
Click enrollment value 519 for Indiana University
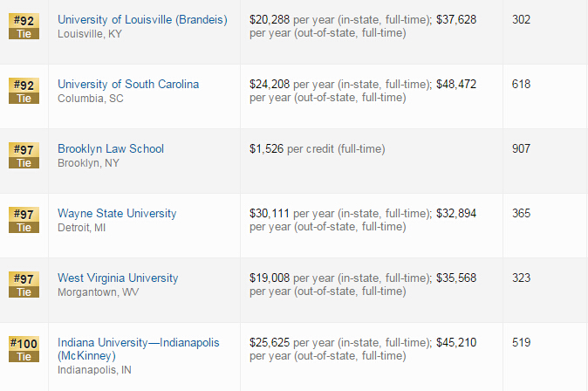tap(521, 342)
